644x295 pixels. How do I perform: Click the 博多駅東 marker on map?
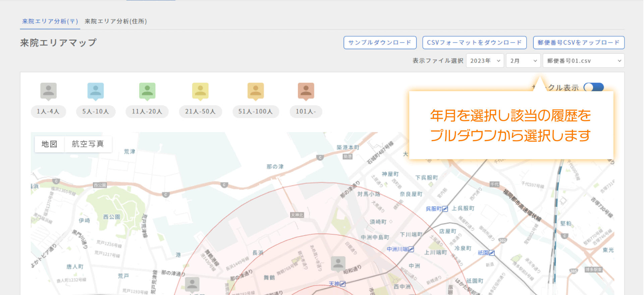point(593,270)
